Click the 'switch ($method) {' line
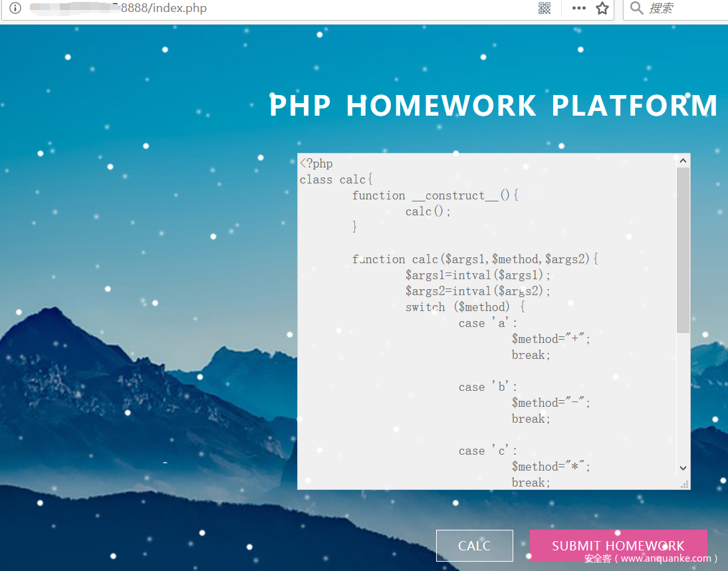This screenshot has height=571, width=728. pos(465,307)
